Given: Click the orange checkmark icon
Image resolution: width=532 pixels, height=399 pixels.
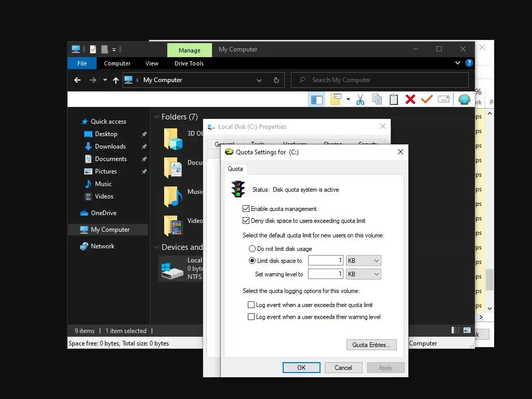Looking at the screenshot, I should 427,99.
